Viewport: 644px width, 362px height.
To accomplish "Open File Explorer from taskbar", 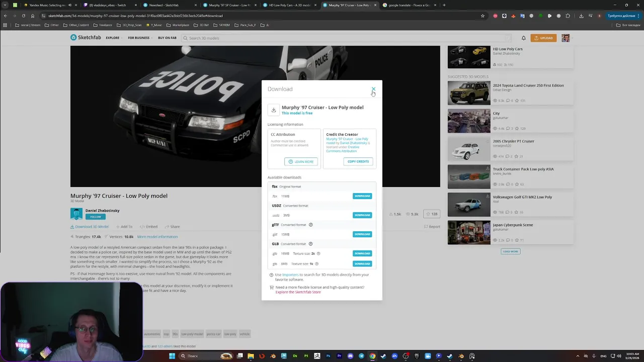I will click(x=251, y=356).
